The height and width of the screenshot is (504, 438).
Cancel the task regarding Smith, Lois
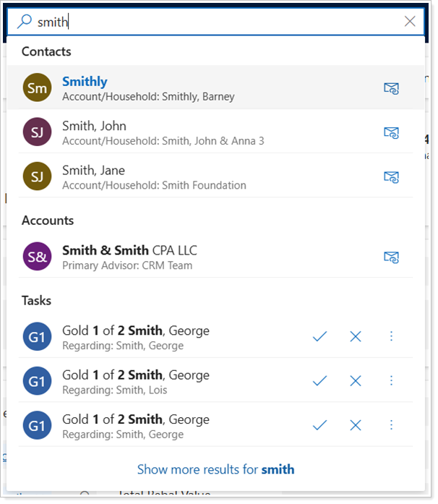[x=356, y=381]
